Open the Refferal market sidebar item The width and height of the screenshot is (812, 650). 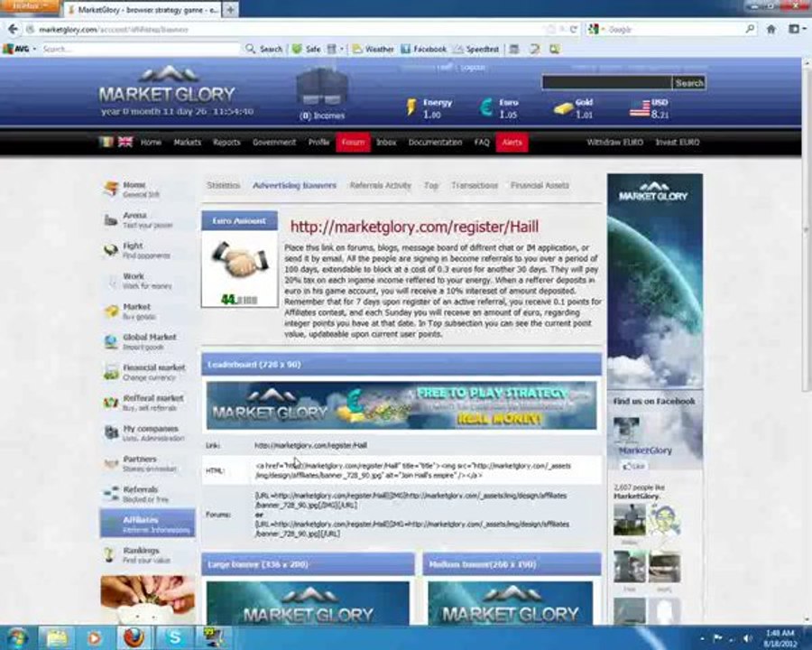point(148,403)
